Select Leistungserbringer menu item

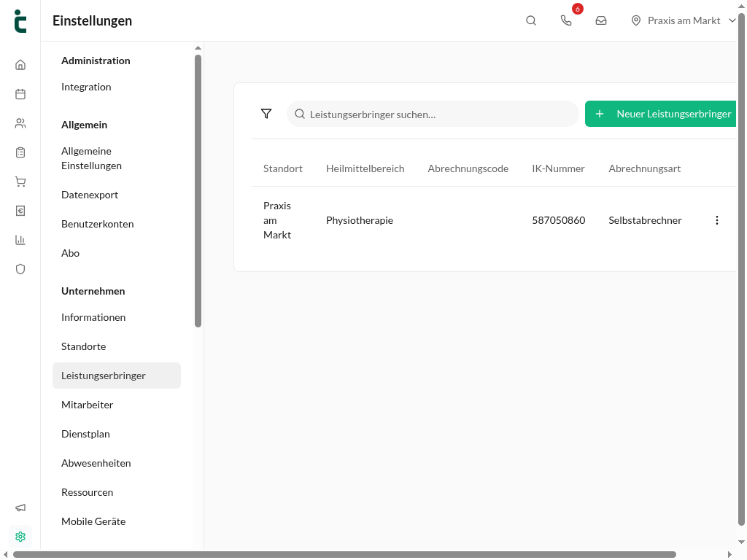(117, 376)
